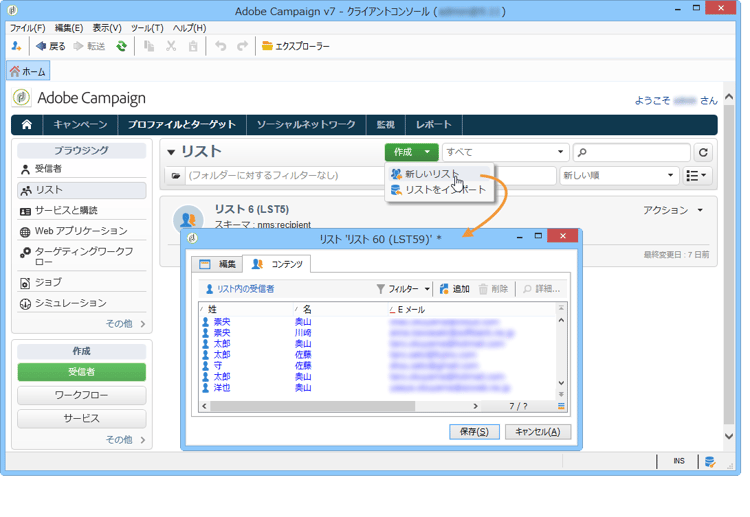
Task: Open the 新しい順 sort dropdown
Action: [x=619, y=176]
